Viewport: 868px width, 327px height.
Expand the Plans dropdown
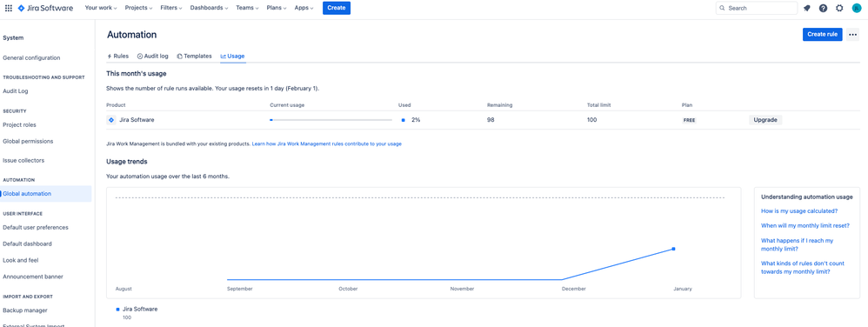[x=277, y=8]
